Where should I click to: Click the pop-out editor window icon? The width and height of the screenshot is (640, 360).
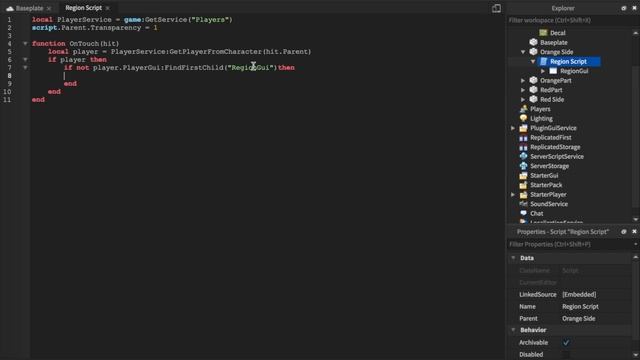point(496,8)
